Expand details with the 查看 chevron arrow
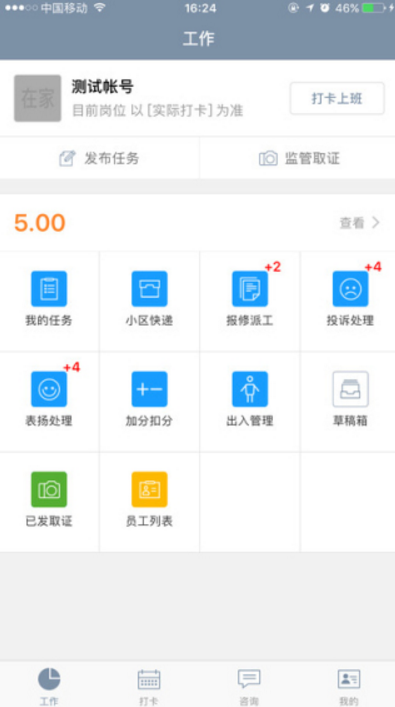Viewport: 395px width, 707px height. (376, 223)
